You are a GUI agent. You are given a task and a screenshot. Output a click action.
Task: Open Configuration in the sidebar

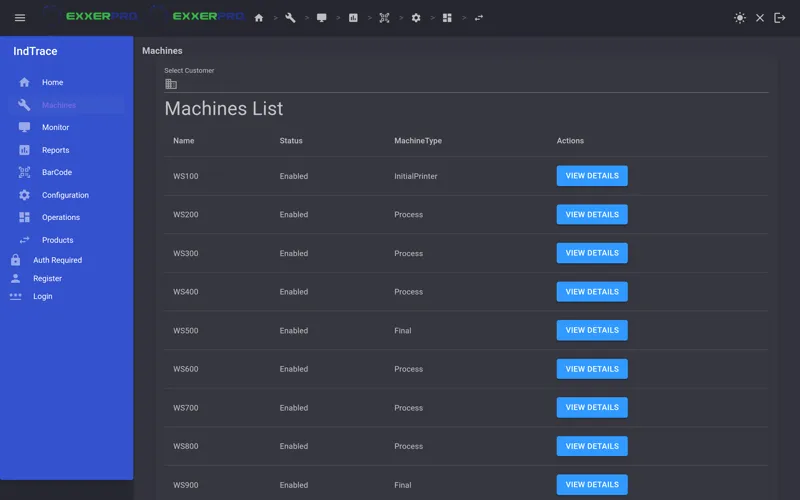click(x=66, y=195)
